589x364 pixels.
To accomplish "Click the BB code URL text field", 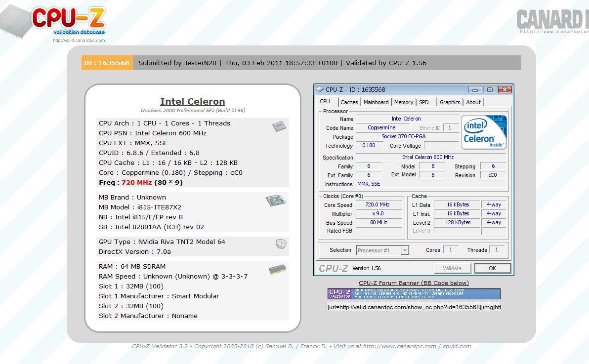I will pos(414,307).
